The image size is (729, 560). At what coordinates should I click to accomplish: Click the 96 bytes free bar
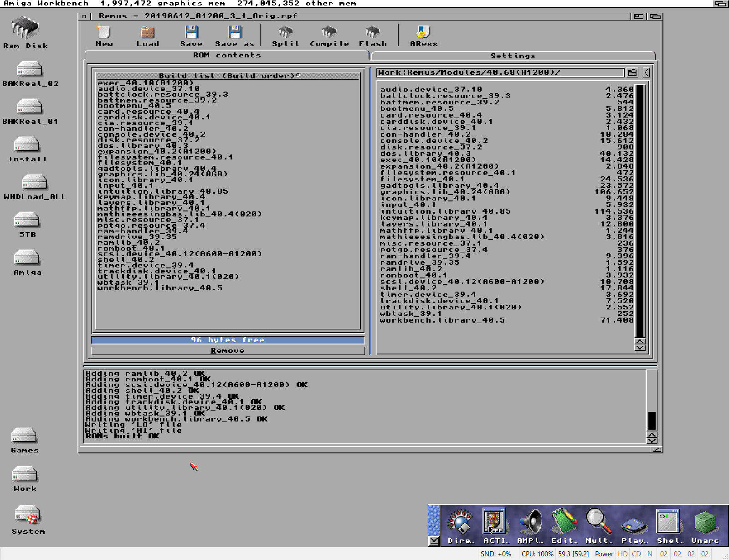[x=228, y=340]
